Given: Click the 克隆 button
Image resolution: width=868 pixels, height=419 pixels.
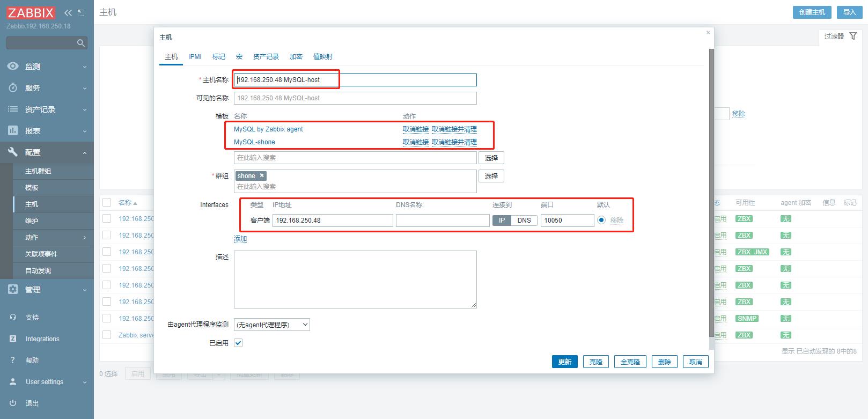Looking at the screenshot, I should coord(596,362).
